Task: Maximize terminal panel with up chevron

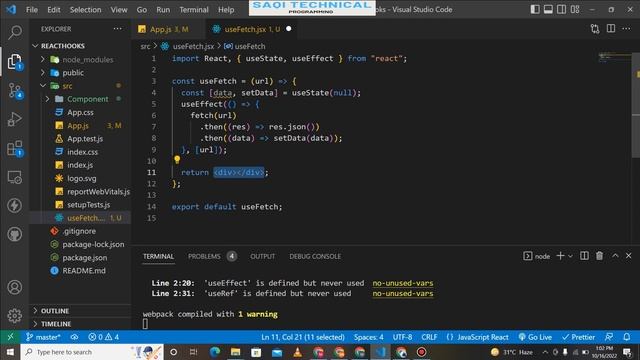Action: [x=615, y=256]
